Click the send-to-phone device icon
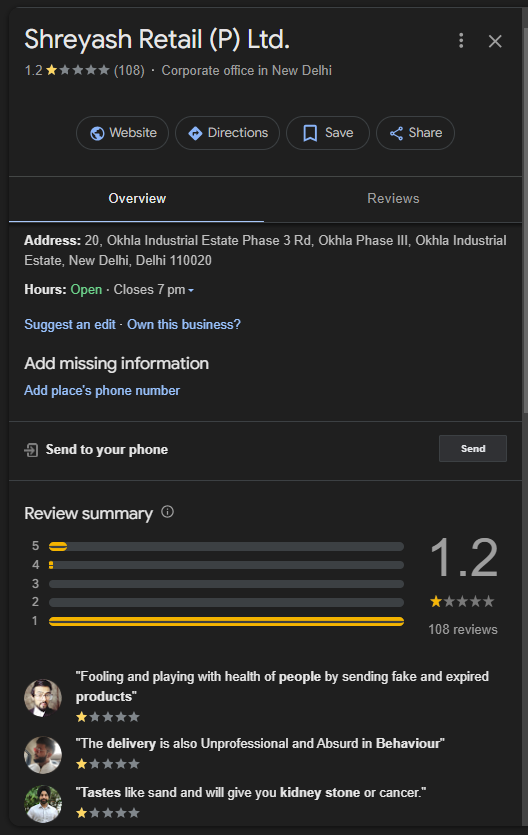 (x=31, y=450)
